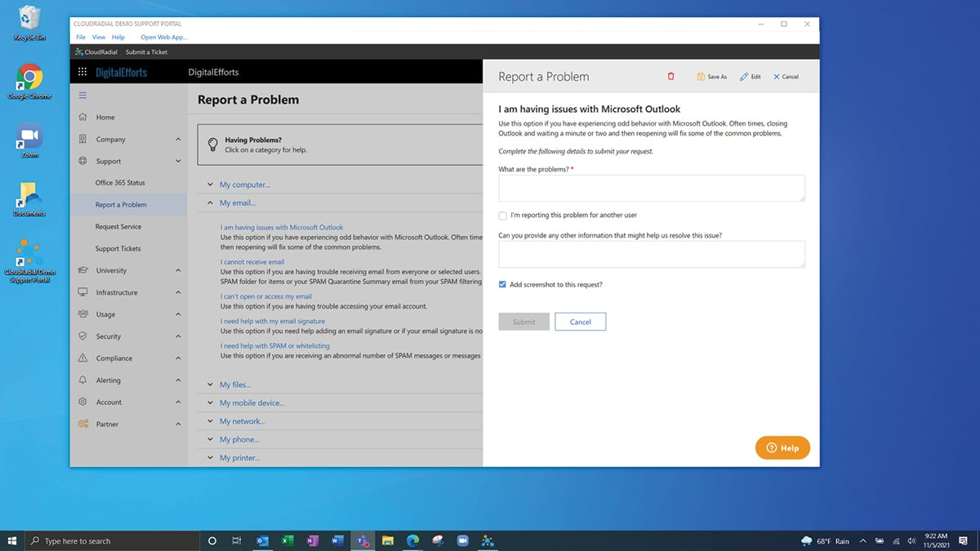Collapse the 'My email...' category

tap(237, 203)
